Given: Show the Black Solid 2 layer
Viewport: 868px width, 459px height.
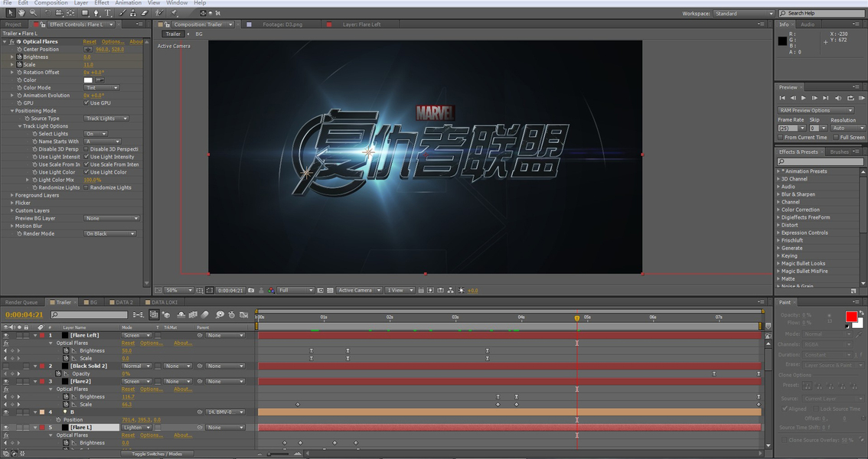Looking at the screenshot, I should tap(6, 366).
